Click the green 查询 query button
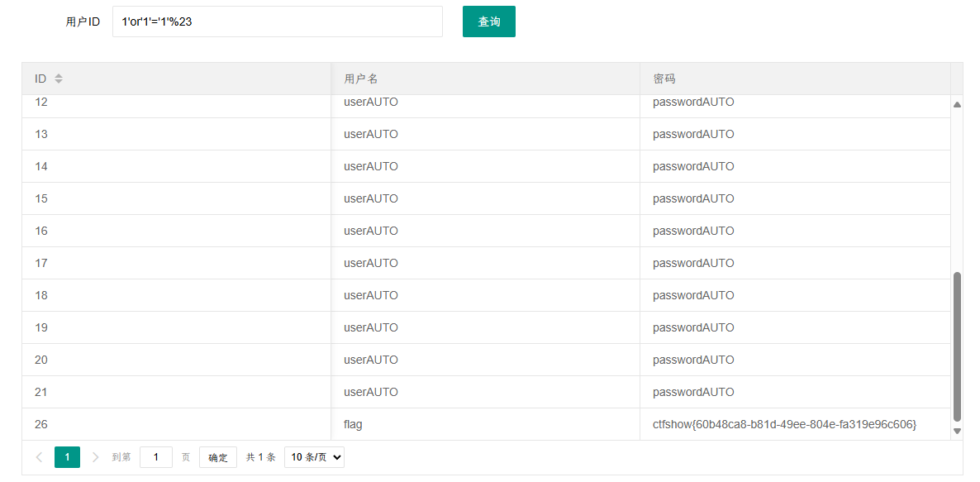980x482 pixels. coord(488,21)
